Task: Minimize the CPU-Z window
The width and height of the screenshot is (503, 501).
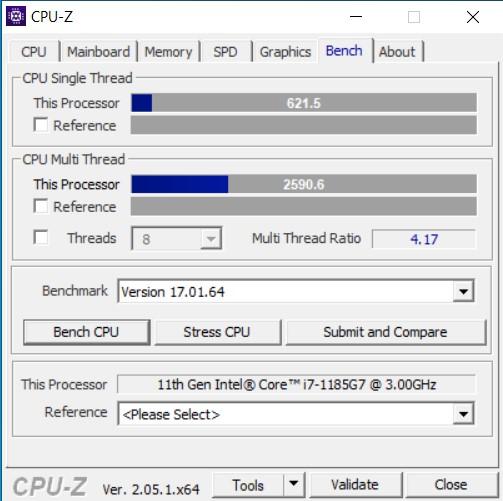Action: 356,17
